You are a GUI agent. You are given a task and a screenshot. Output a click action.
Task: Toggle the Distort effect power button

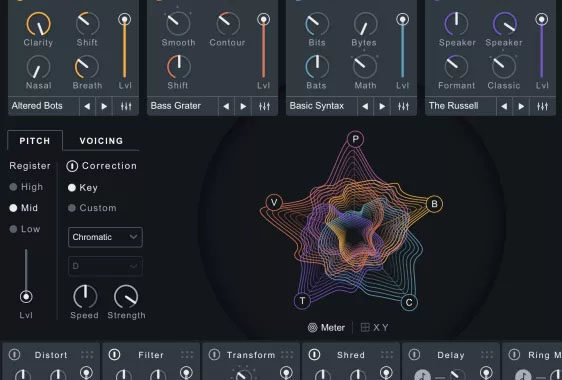coord(15,355)
